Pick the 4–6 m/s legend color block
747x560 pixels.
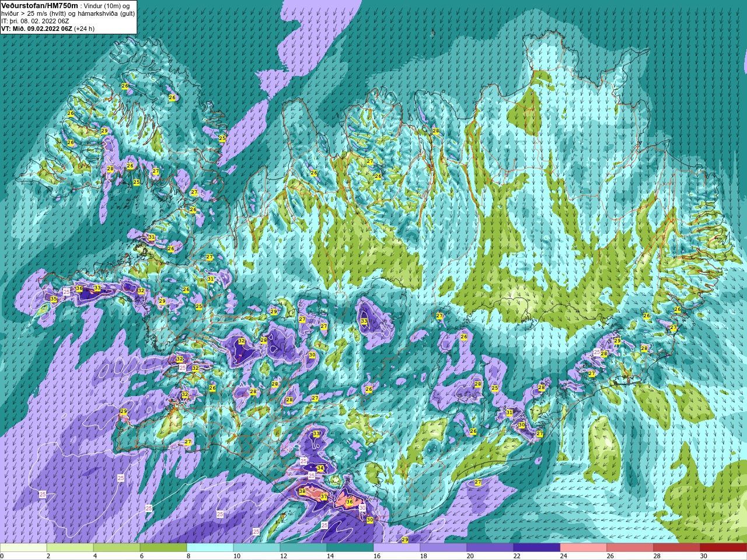point(117,548)
